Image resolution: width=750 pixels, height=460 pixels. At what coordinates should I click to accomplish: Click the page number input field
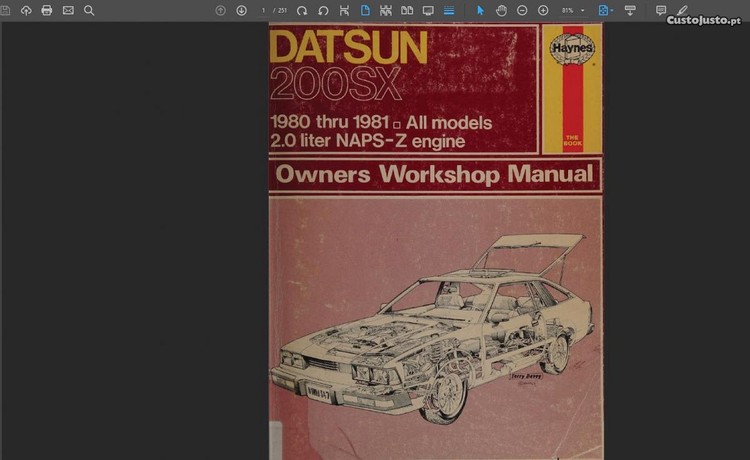(263, 10)
